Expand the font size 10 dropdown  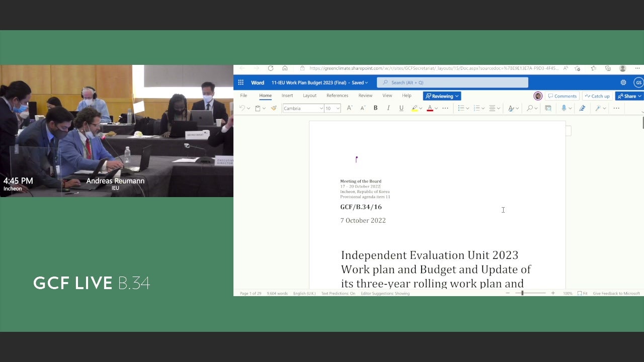[338, 108]
